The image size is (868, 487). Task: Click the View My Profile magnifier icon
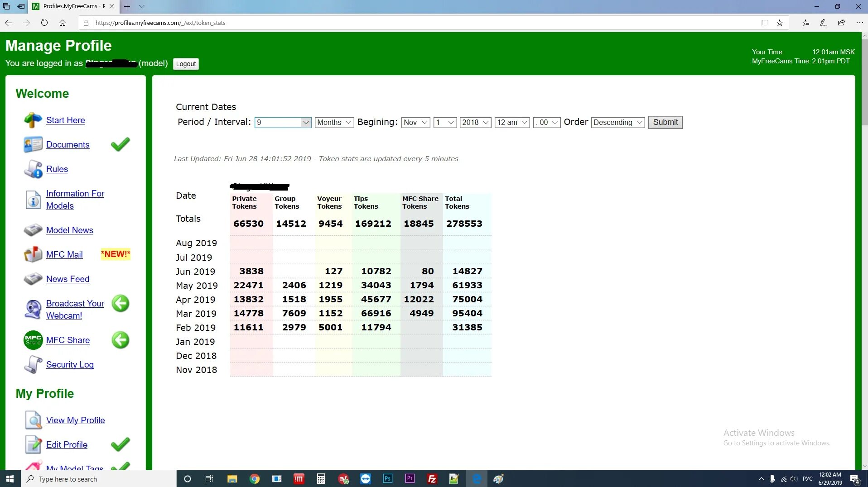tap(33, 420)
